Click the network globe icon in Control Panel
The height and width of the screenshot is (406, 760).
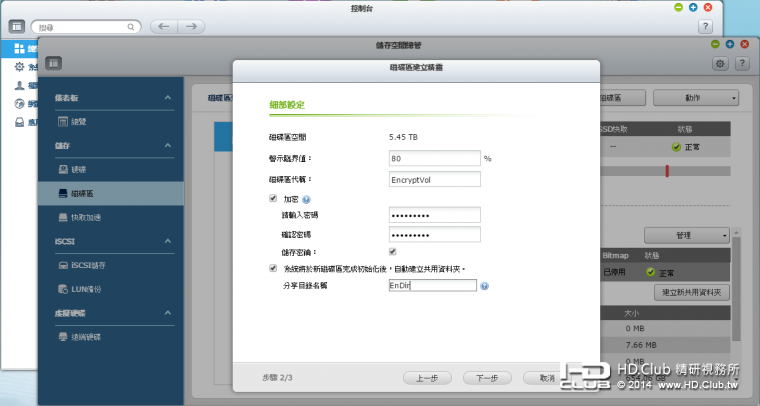pyautogui.click(x=19, y=104)
